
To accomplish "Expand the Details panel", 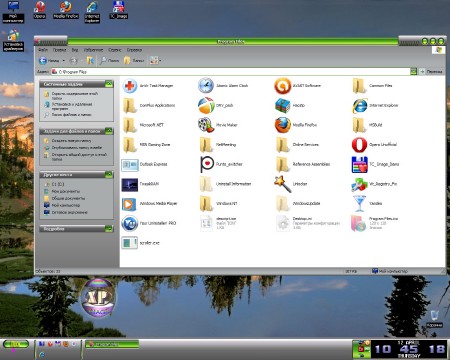I will [x=109, y=229].
